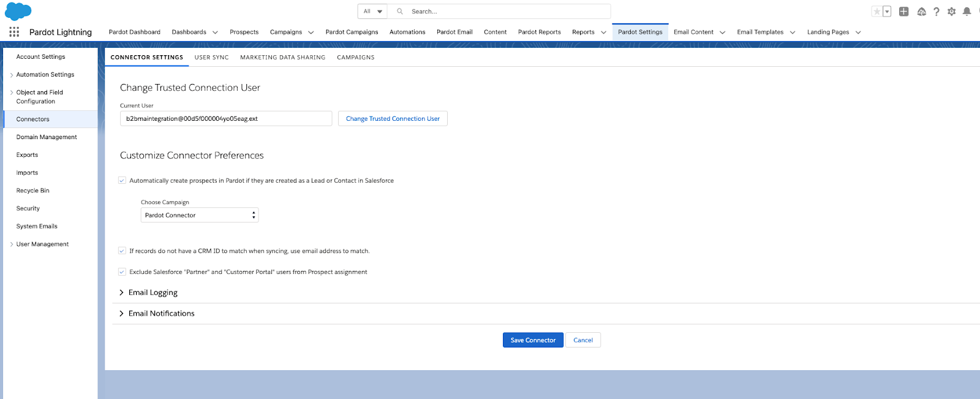Click the Save Connector button
This screenshot has width=980, height=399.
[x=533, y=340]
